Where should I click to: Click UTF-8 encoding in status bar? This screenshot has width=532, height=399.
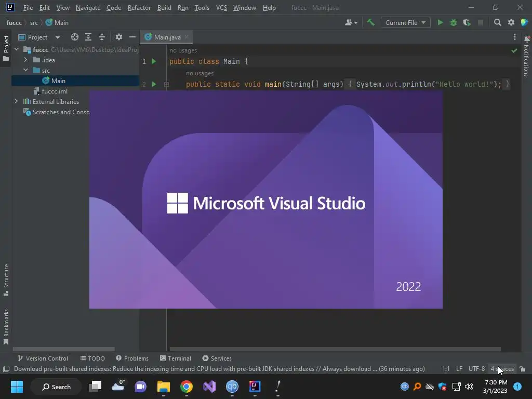[476, 369]
